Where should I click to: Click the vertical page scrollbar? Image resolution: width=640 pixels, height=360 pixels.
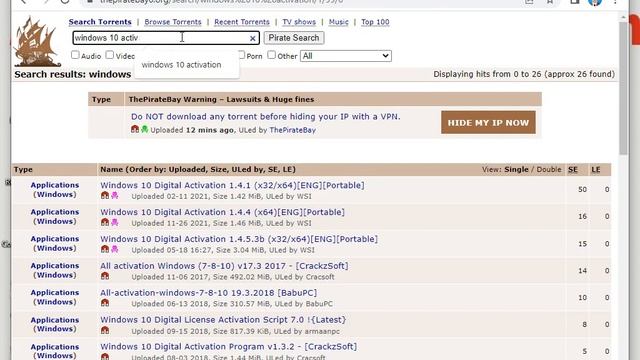point(623,88)
